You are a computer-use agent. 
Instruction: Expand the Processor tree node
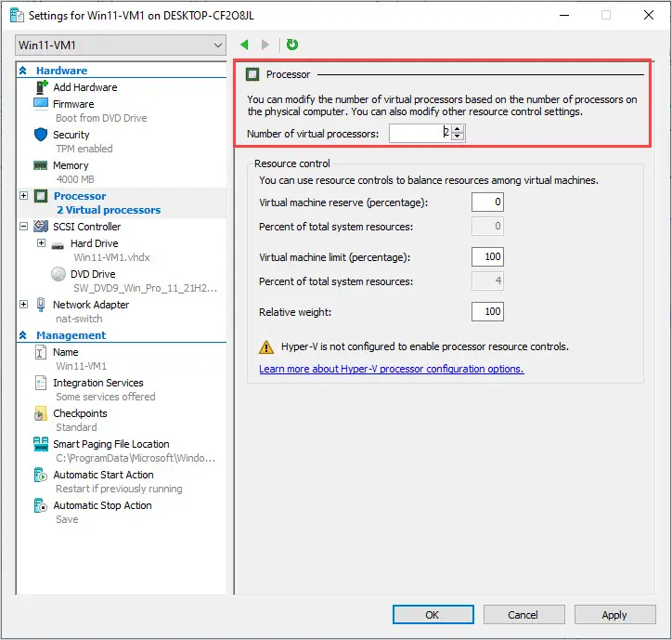click(23, 196)
